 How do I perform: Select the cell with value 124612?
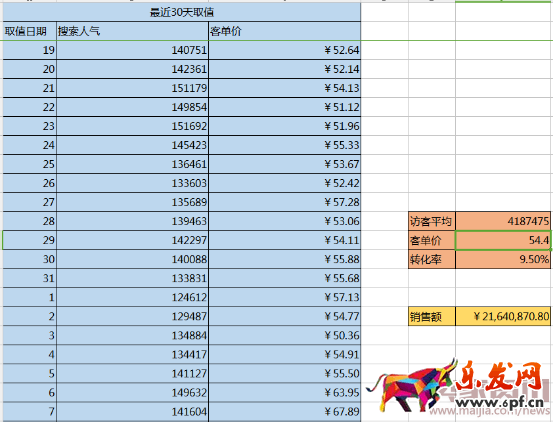[132, 298]
